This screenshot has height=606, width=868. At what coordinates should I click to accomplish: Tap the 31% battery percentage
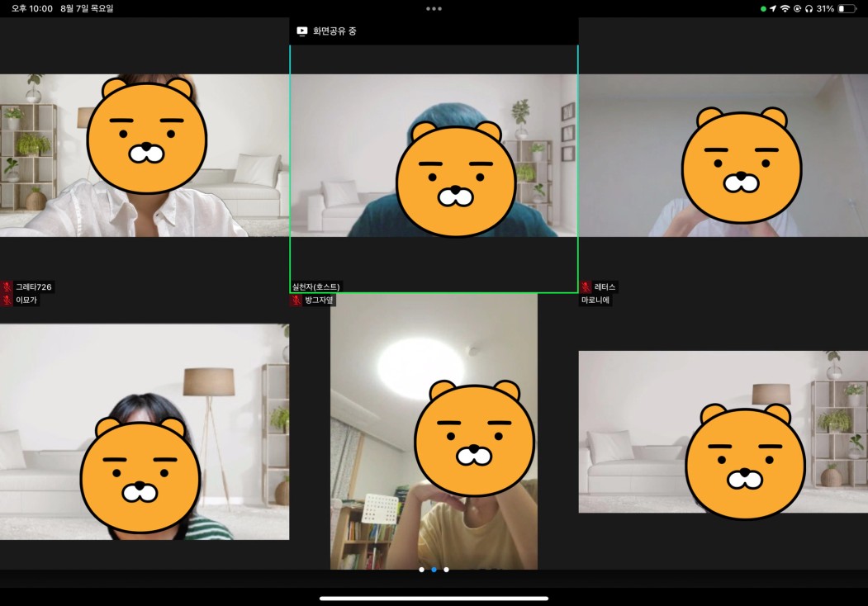pyautogui.click(x=825, y=9)
